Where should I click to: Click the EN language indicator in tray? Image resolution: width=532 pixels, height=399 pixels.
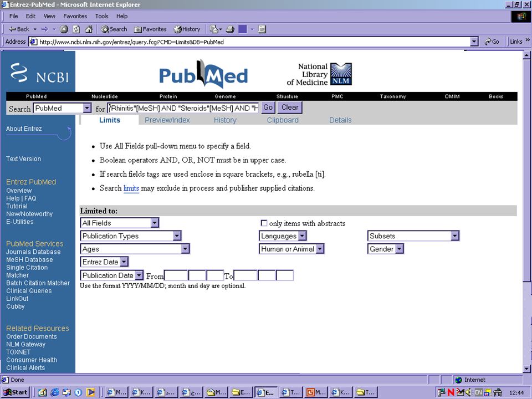pyautogui.click(x=478, y=392)
